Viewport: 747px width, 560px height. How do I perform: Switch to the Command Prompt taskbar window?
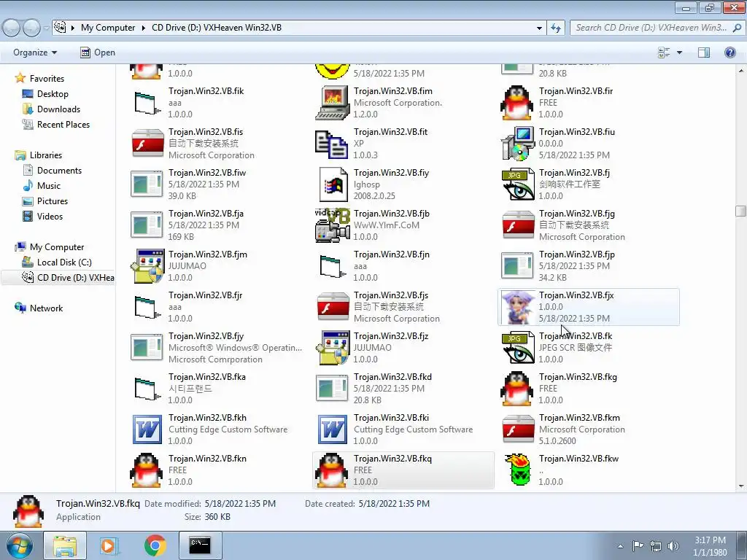(x=200, y=545)
